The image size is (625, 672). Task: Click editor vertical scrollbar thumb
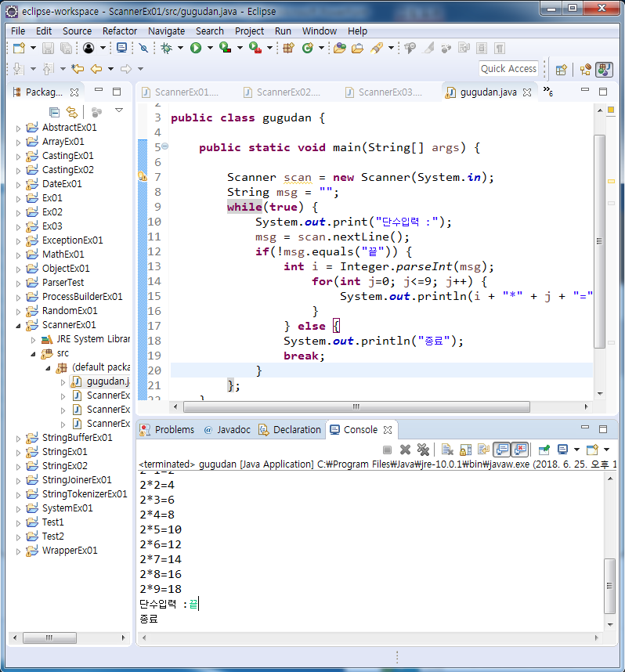[x=599, y=241]
